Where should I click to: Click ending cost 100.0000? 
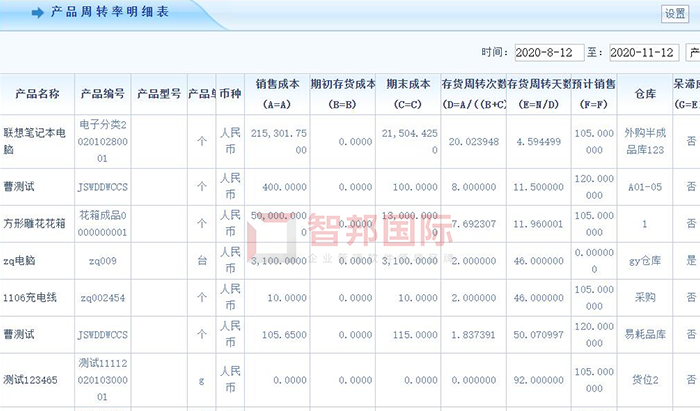click(415, 187)
